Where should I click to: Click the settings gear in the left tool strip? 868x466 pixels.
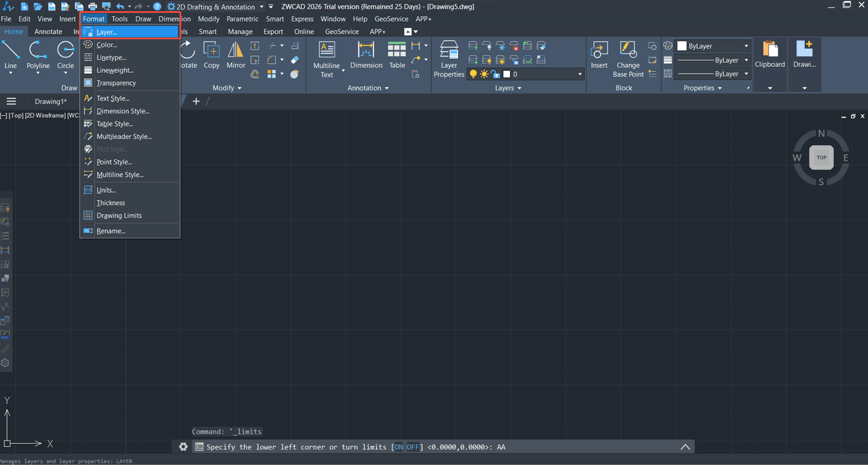5,363
